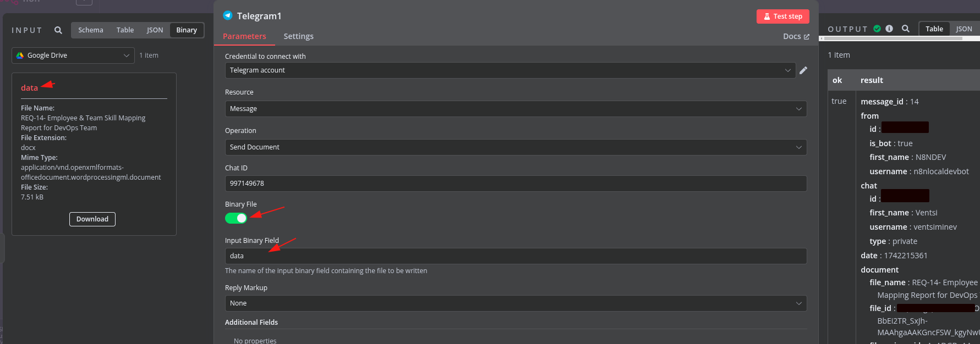Search the output panel data
This screenshot has height=344, width=980.
[905, 29]
